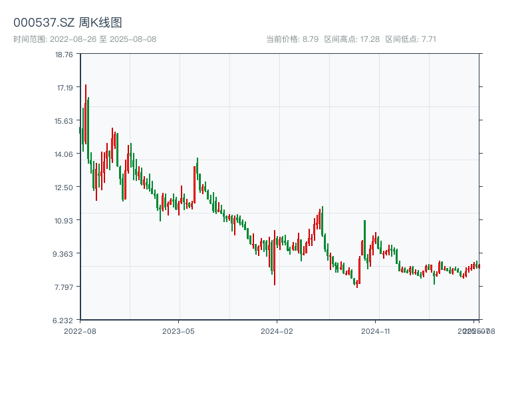Pick the 14.06 price axis label
The image size is (532, 399).
[x=65, y=154]
